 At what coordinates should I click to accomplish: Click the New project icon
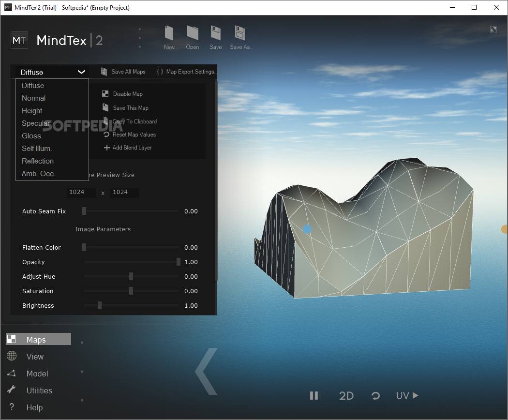169,33
